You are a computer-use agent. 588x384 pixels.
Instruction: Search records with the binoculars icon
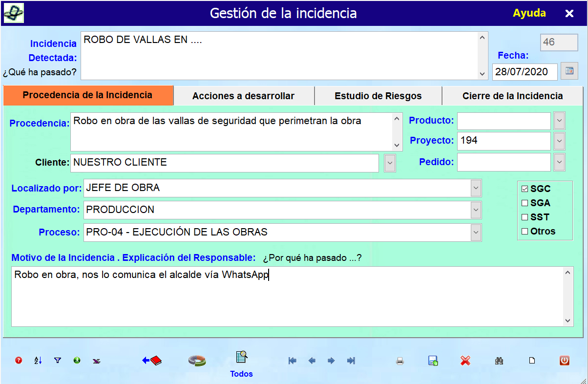499,361
